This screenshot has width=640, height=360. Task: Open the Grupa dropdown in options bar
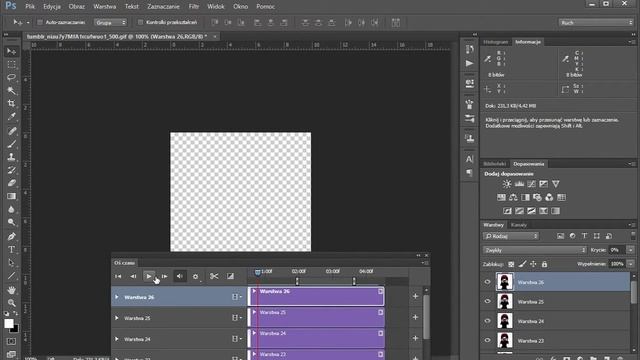point(111,22)
